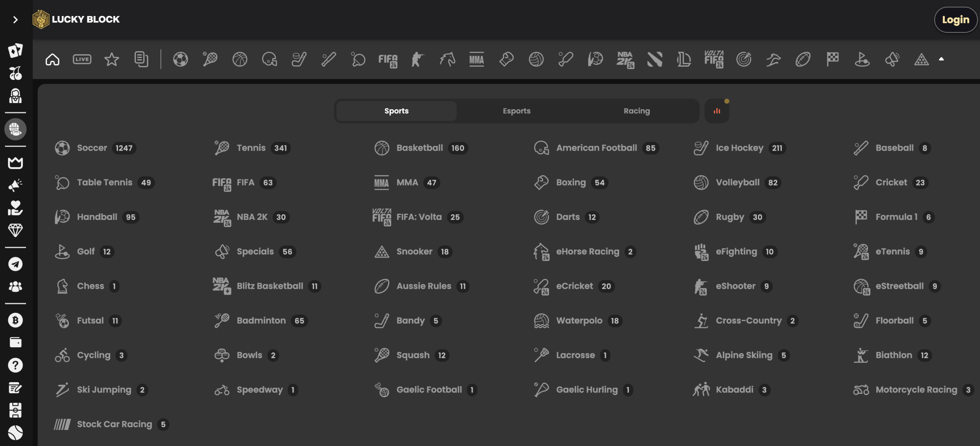The image size is (980, 446).
Task: Click the collapse sidebar arrow icon
Action: (x=16, y=18)
